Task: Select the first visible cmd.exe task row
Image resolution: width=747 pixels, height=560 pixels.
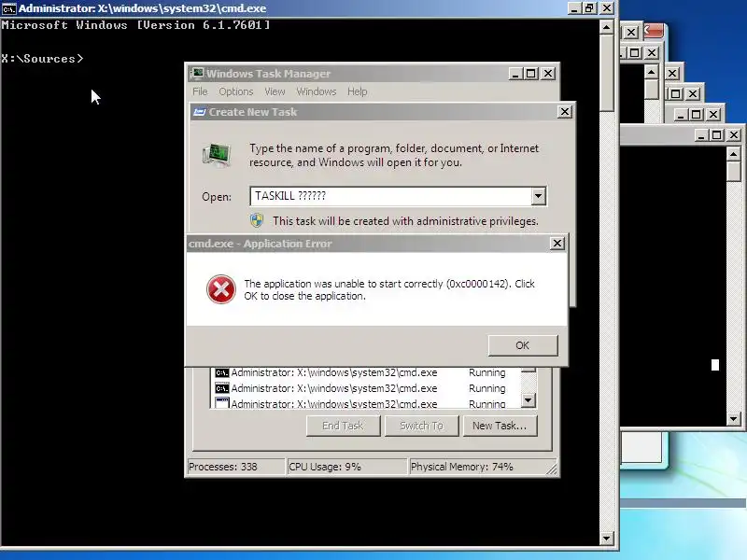Action: (x=366, y=372)
